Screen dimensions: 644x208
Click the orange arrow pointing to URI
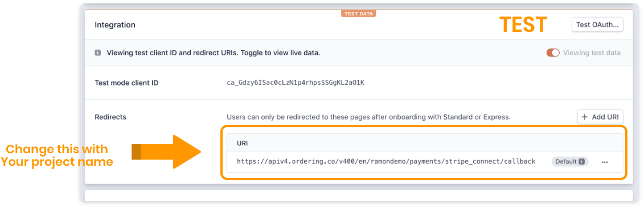pos(166,151)
